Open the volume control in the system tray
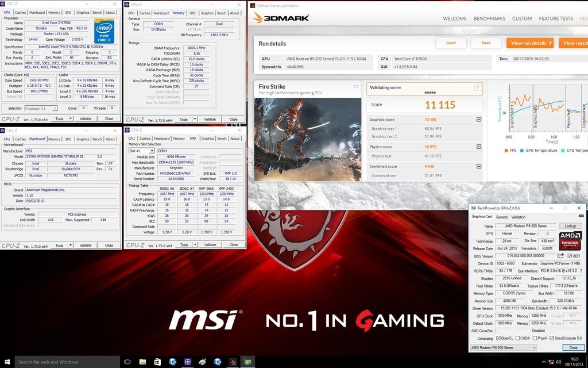 pos(558,362)
